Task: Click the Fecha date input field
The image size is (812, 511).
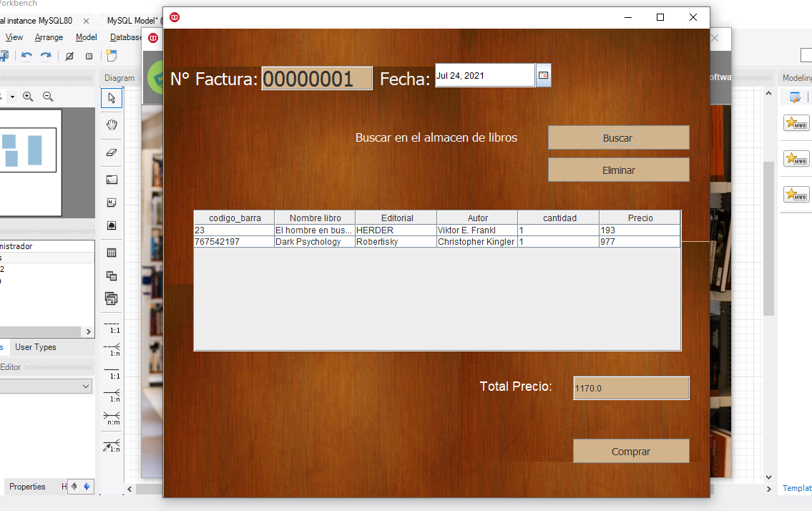Action: click(x=485, y=76)
